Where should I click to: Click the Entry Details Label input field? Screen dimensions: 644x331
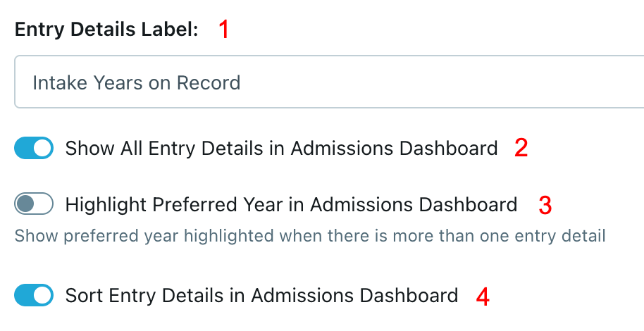pyautogui.click(x=328, y=83)
